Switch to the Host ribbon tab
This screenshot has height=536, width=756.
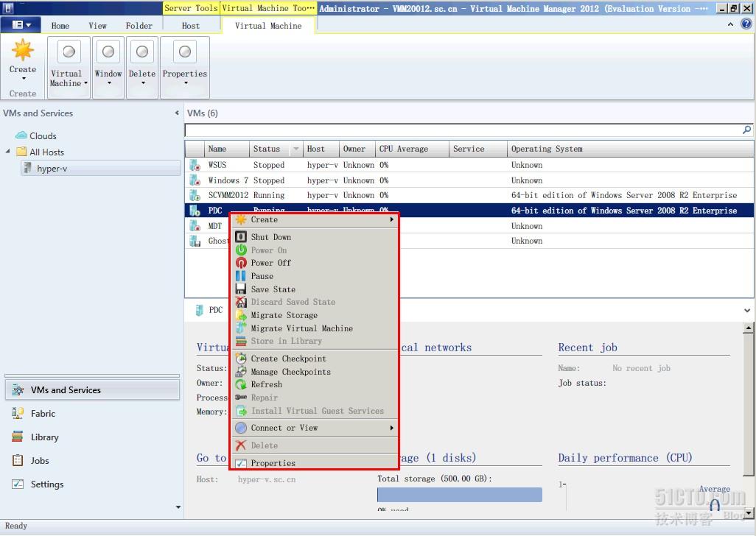tap(190, 26)
